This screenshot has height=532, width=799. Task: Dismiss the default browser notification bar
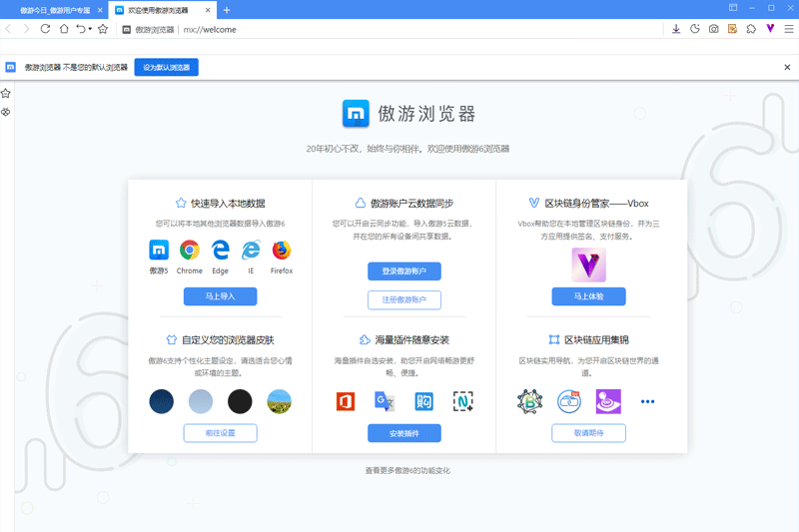(787, 67)
